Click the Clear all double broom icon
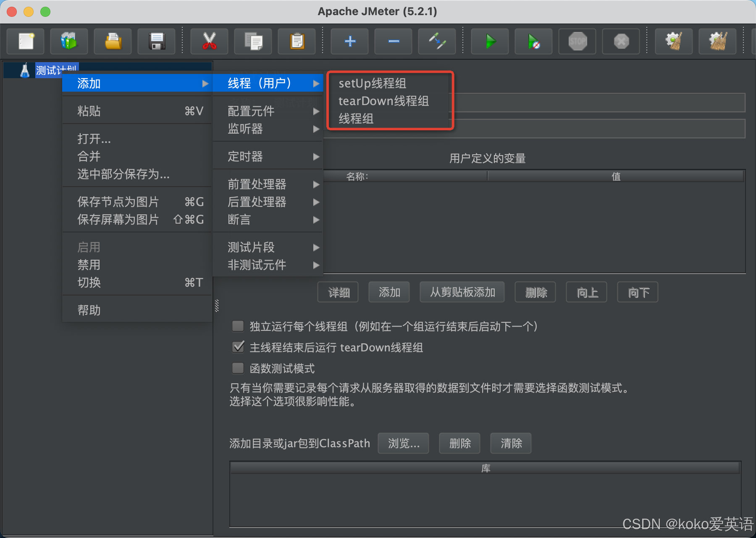This screenshot has height=538, width=756. [717, 41]
